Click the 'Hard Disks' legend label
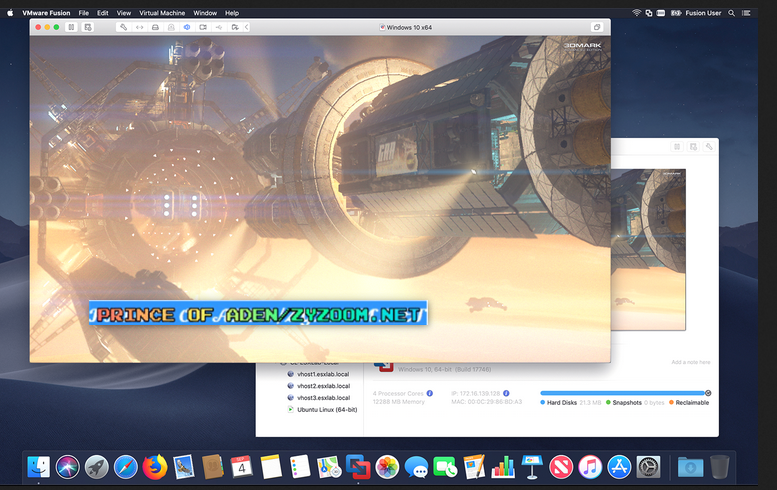This screenshot has width=777, height=490. [x=561, y=403]
